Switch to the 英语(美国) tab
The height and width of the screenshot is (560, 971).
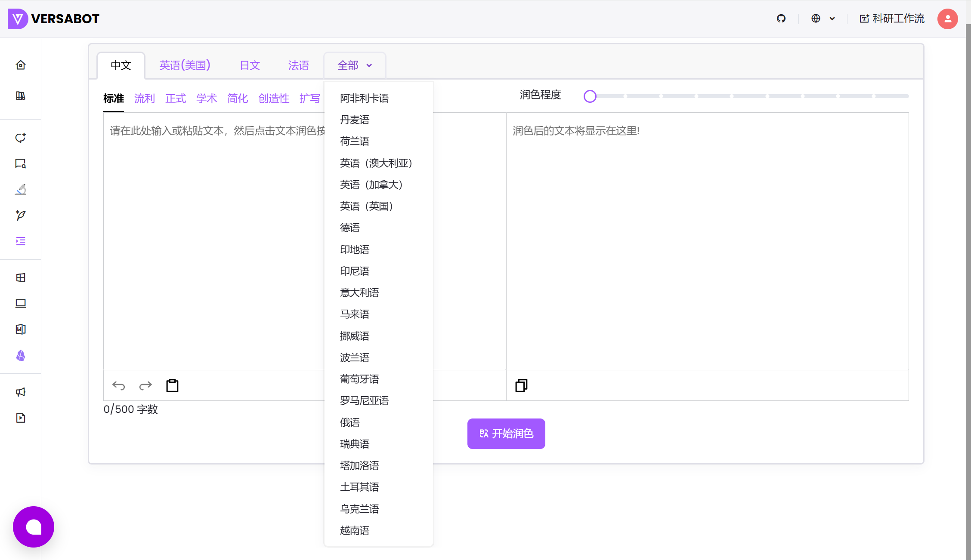pos(185,65)
